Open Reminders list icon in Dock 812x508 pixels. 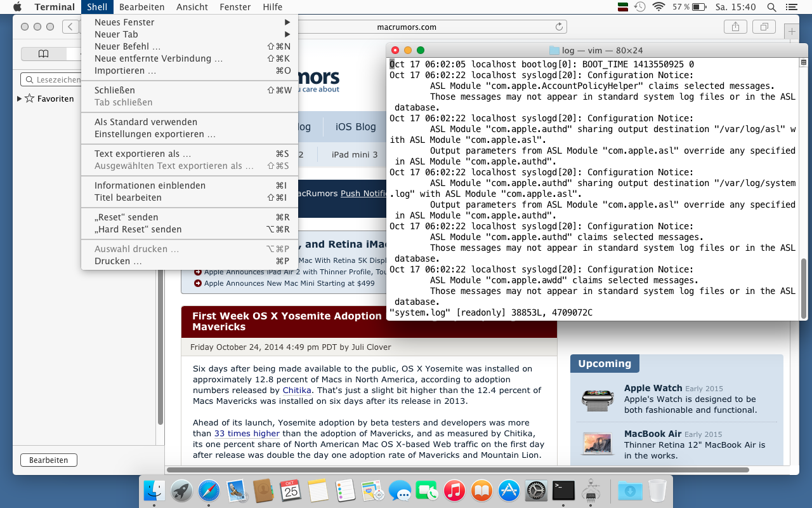[x=345, y=490]
